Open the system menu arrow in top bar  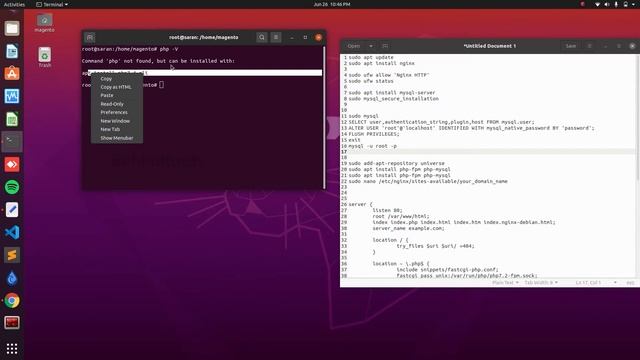coord(634,4)
